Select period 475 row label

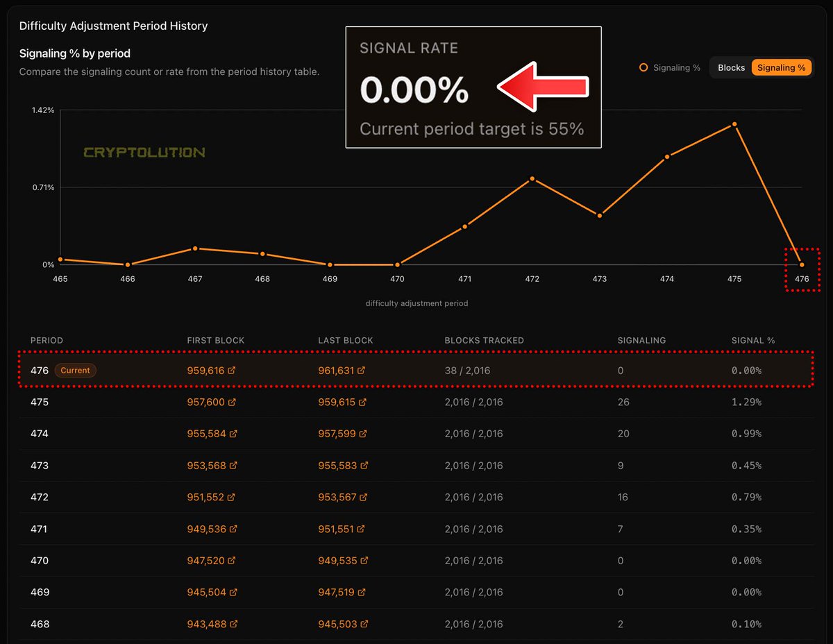tap(40, 402)
